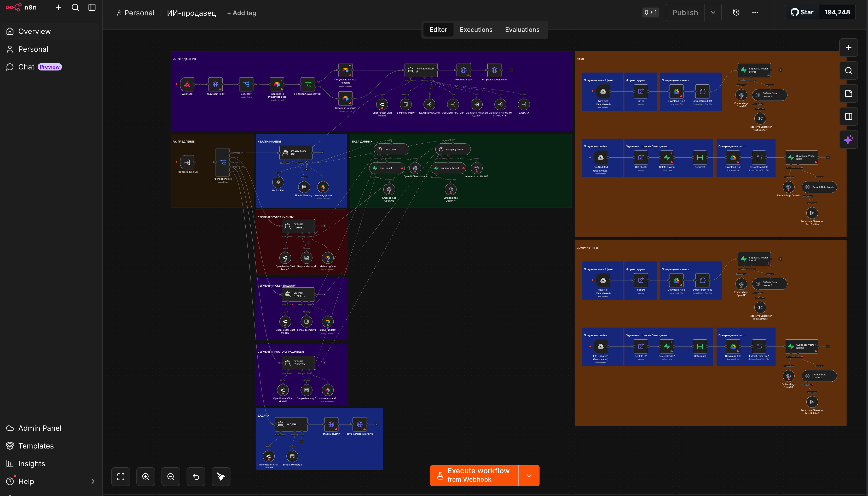Viewport: 868px width, 496px height.
Task: Open Personal project in sidebar
Action: click(50, 49)
